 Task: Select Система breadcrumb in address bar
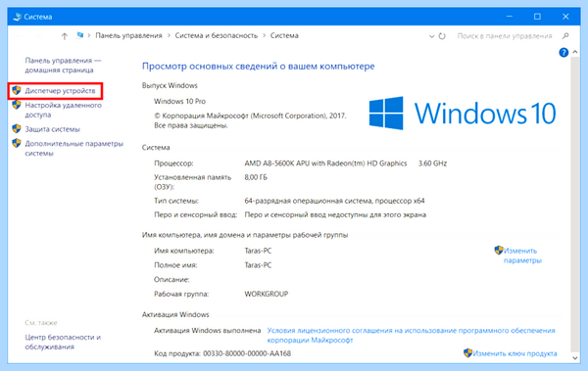click(284, 35)
